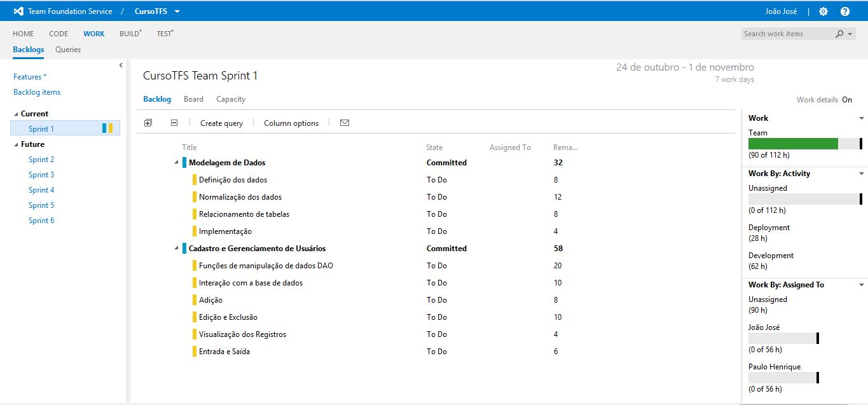This screenshot has width=868, height=405.
Task: Go to the HOME menu
Action: click(24, 34)
